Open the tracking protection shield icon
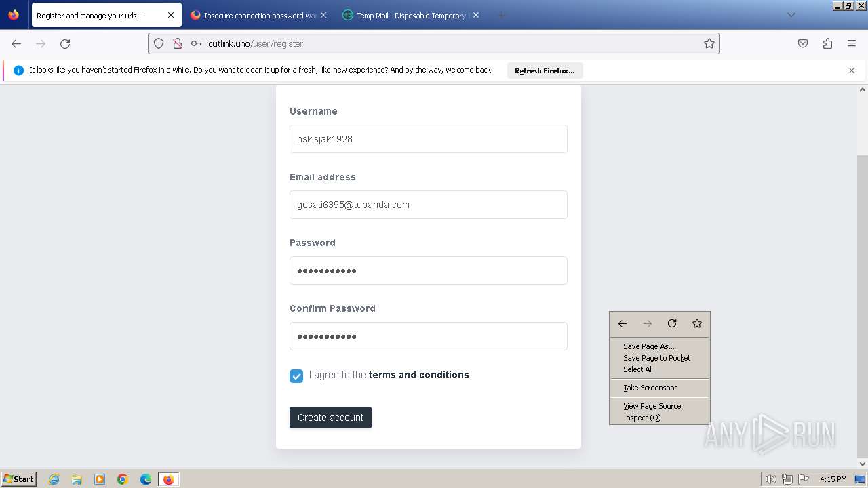Viewport: 868px width, 488px height. click(159, 43)
